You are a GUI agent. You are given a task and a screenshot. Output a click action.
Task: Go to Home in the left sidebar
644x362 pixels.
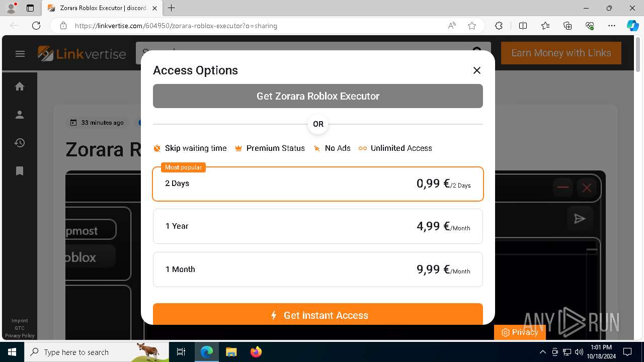click(x=20, y=86)
